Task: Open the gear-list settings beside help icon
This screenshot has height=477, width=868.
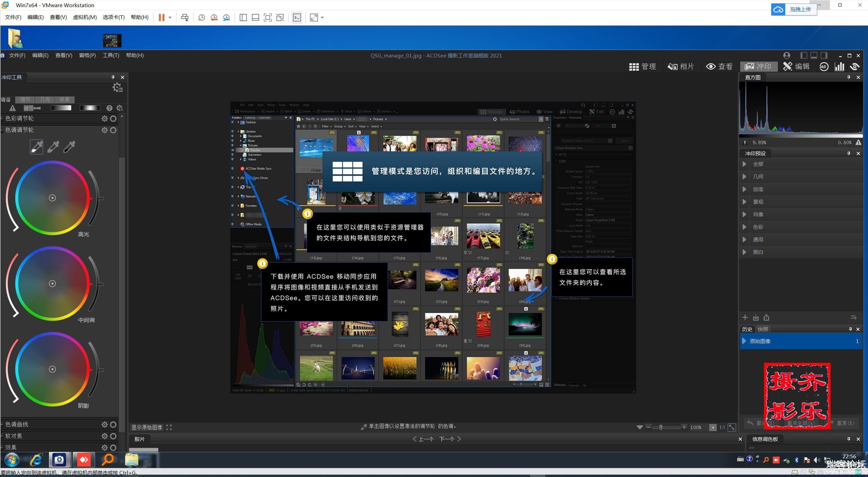Action: [x=119, y=108]
